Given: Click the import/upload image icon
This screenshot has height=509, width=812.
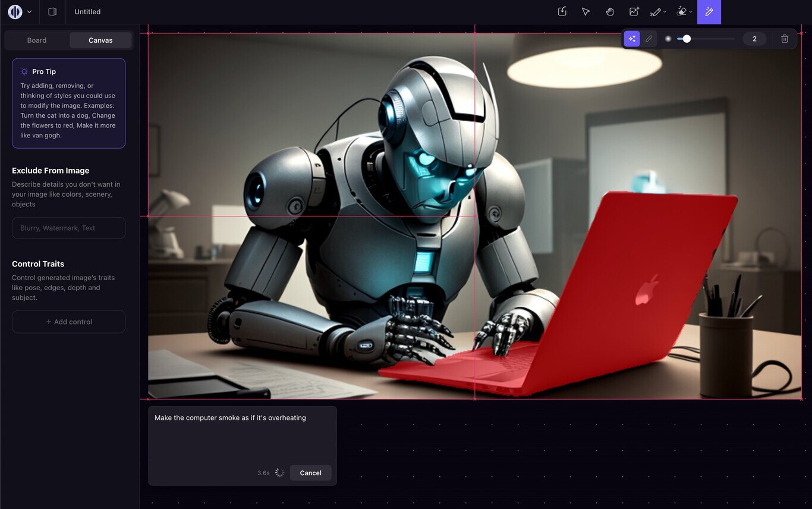Looking at the screenshot, I should [x=562, y=12].
